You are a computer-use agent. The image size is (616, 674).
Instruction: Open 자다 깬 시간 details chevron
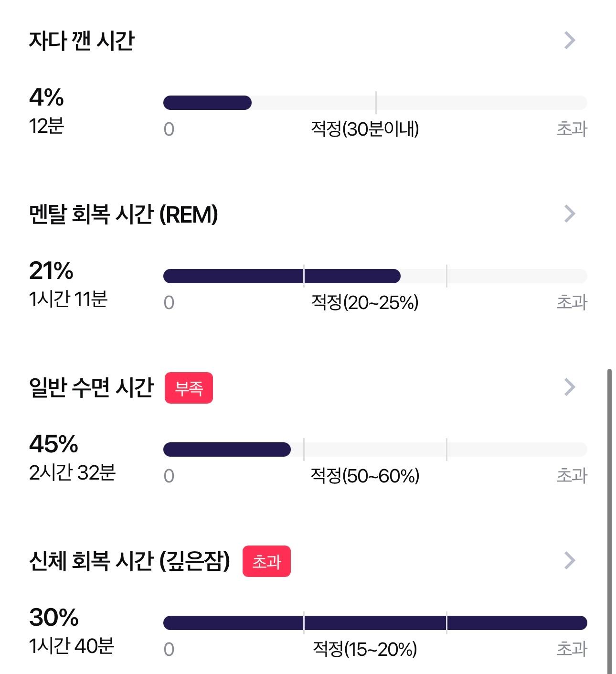pos(570,41)
